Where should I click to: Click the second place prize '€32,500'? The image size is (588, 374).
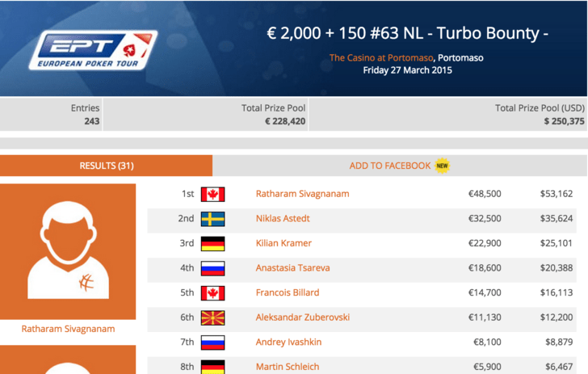(485, 219)
